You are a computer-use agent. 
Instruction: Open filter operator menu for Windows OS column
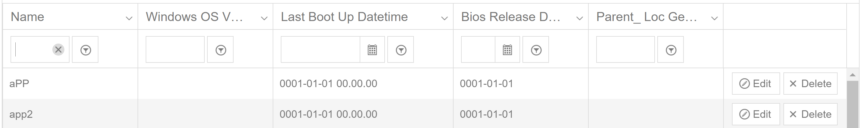click(x=220, y=50)
